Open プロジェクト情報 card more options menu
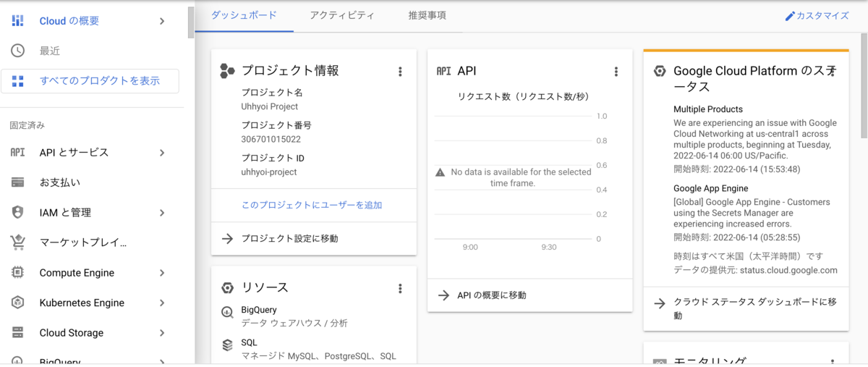 [400, 72]
